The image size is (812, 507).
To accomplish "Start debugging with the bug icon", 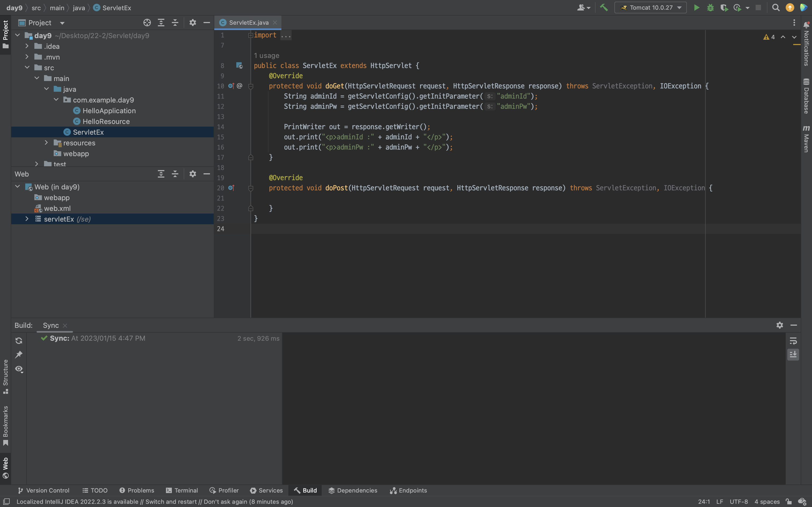I will click(710, 8).
